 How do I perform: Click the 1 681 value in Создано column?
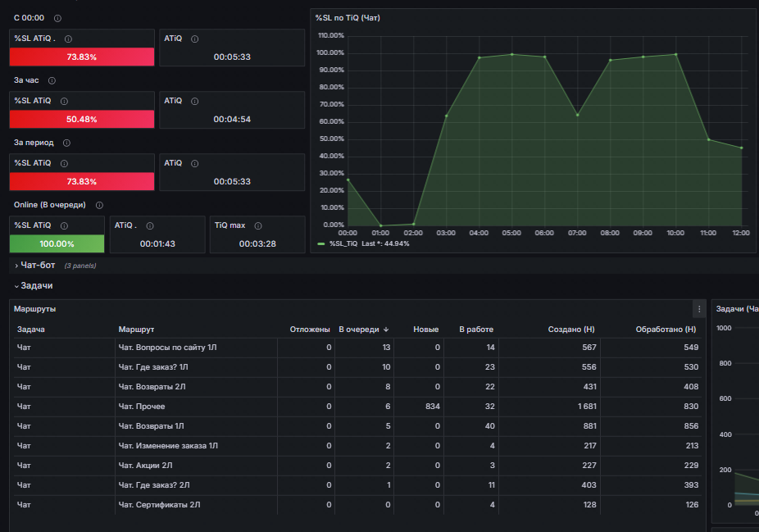click(x=587, y=407)
